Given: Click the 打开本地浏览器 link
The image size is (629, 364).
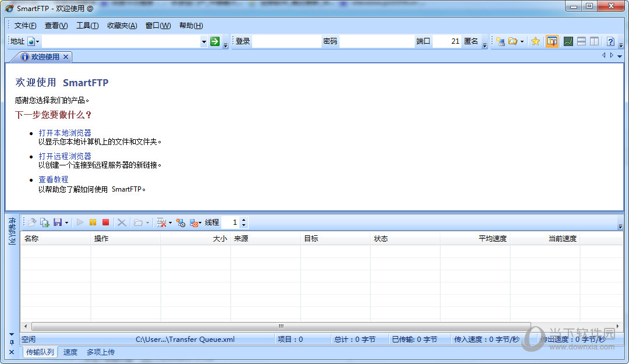Looking at the screenshot, I should [x=65, y=133].
